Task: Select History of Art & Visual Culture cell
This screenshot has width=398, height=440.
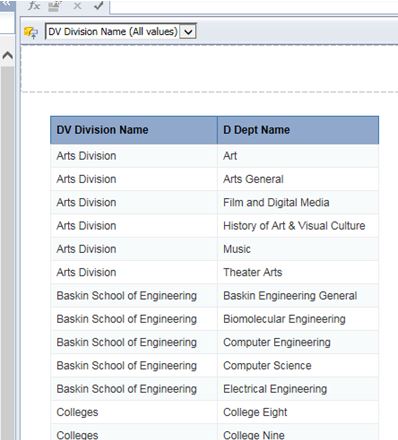Action: pos(298,226)
